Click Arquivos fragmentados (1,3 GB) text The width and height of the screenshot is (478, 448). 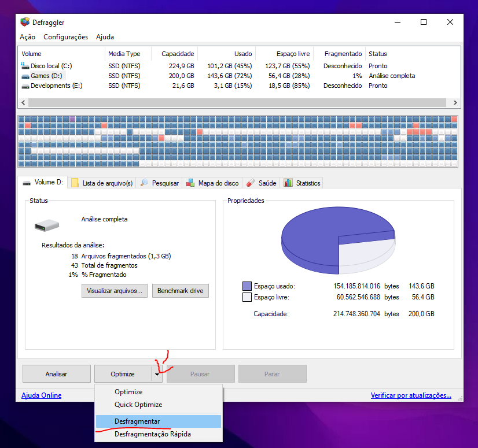(126, 256)
